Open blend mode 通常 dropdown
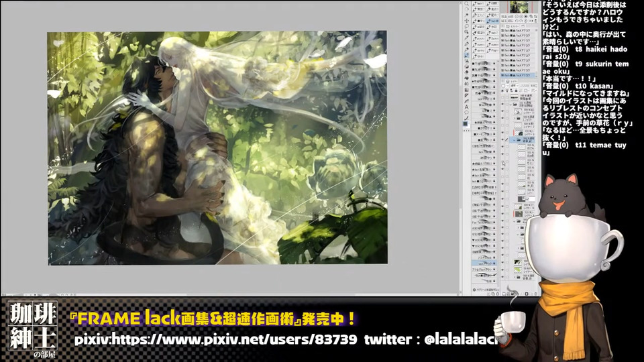 pyautogui.click(x=515, y=86)
